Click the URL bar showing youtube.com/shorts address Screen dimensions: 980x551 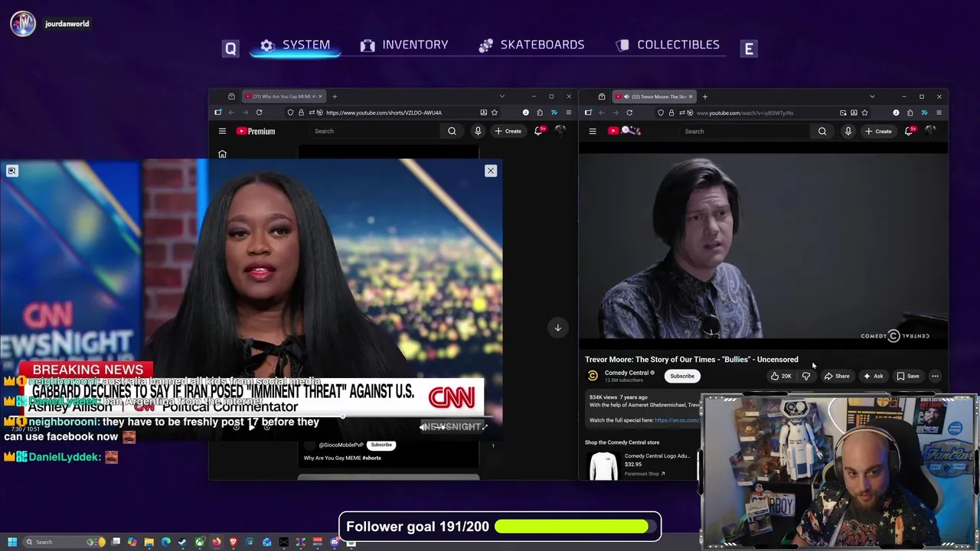(383, 112)
